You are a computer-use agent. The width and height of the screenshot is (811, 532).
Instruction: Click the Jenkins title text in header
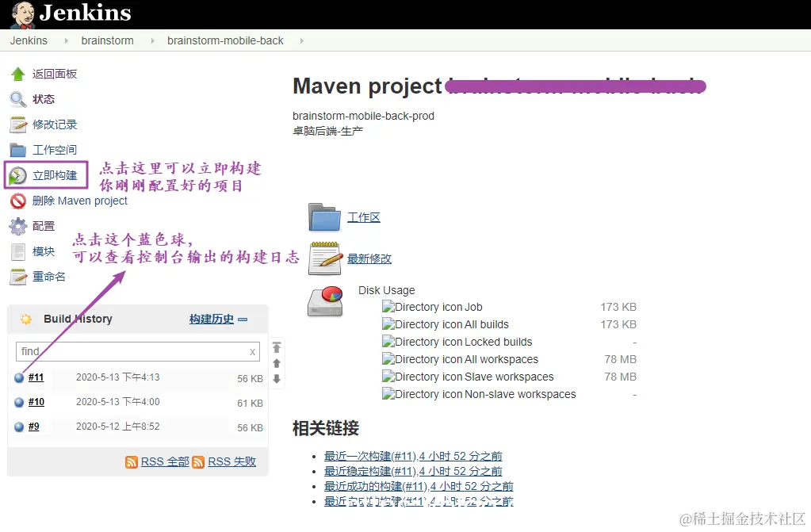(x=86, y=13)
